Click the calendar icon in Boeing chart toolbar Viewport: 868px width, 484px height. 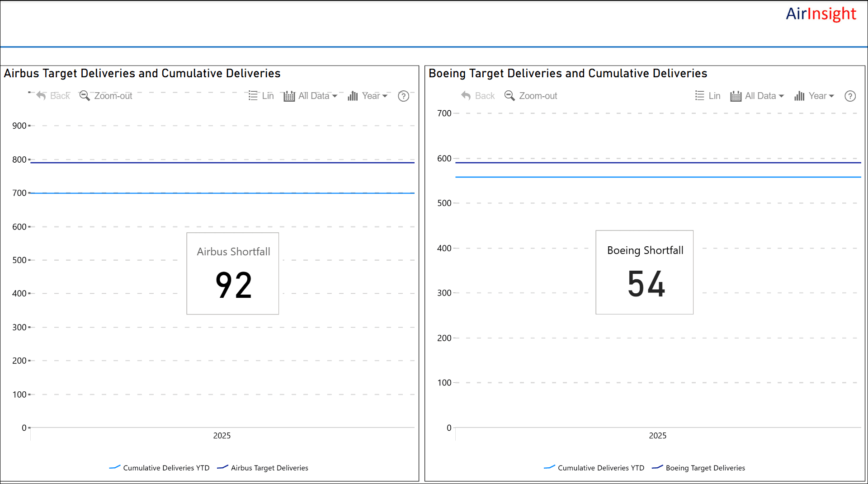(736, 96)
